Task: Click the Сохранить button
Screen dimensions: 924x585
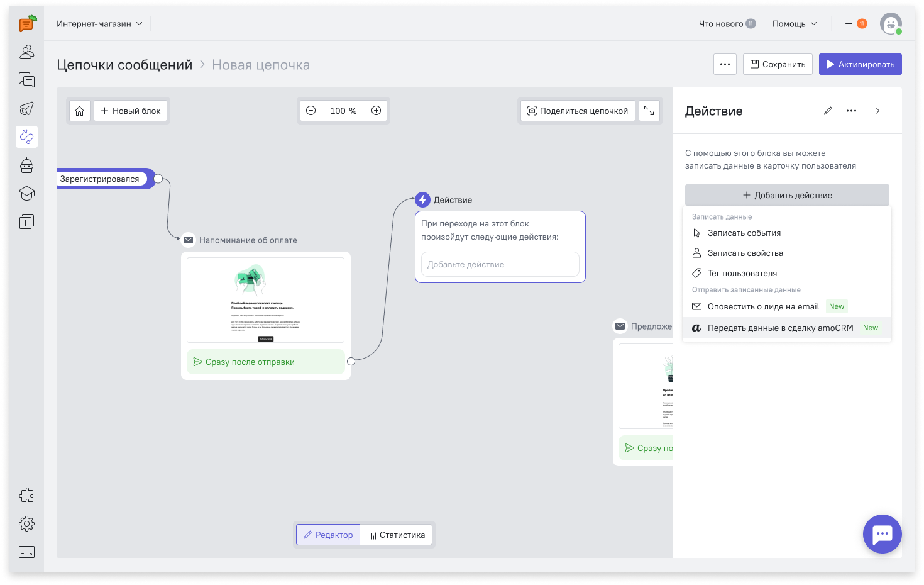Action: [778, 64]
